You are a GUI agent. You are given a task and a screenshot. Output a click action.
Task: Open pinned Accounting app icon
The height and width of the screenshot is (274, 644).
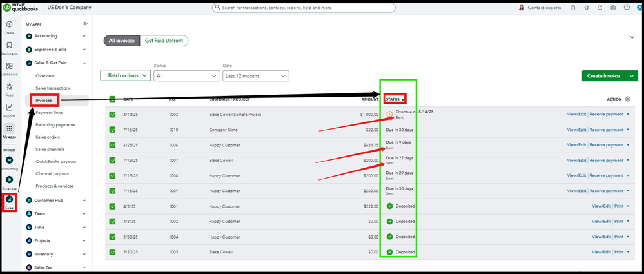pyautogui.click(x=10, y=160)
